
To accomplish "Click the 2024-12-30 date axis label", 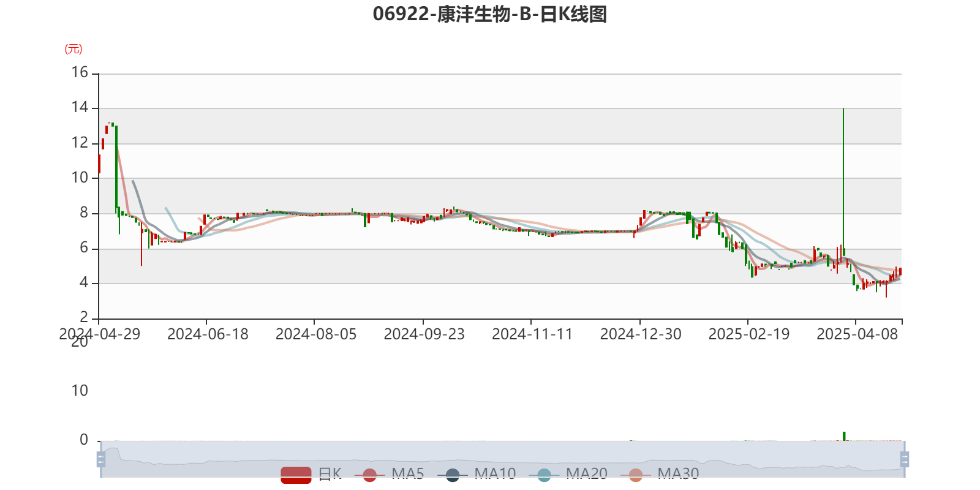I will pyautogui.click(x=641, y=334).
